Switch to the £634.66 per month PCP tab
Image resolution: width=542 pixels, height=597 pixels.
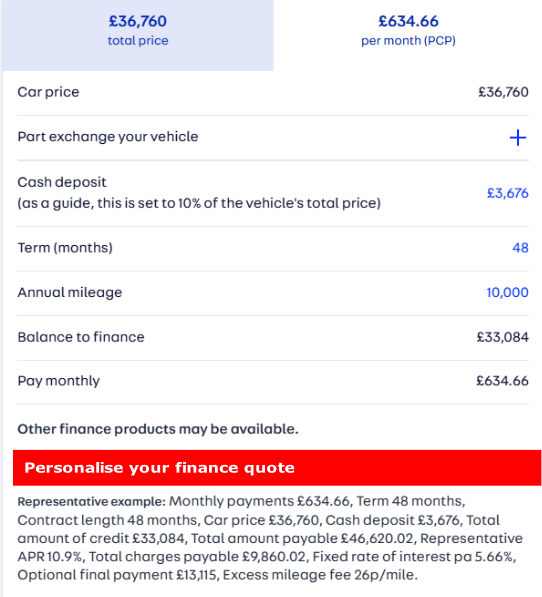pos(408,35)
